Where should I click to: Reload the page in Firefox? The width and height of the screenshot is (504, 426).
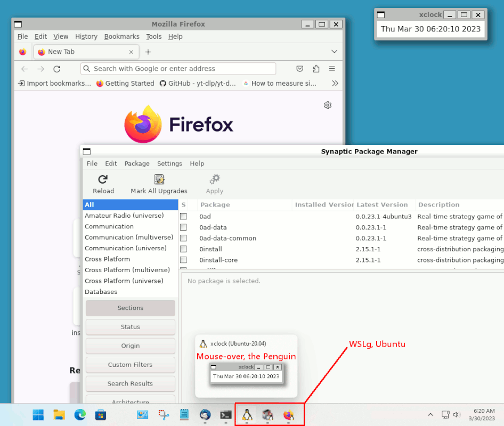(x=57, y=69)
